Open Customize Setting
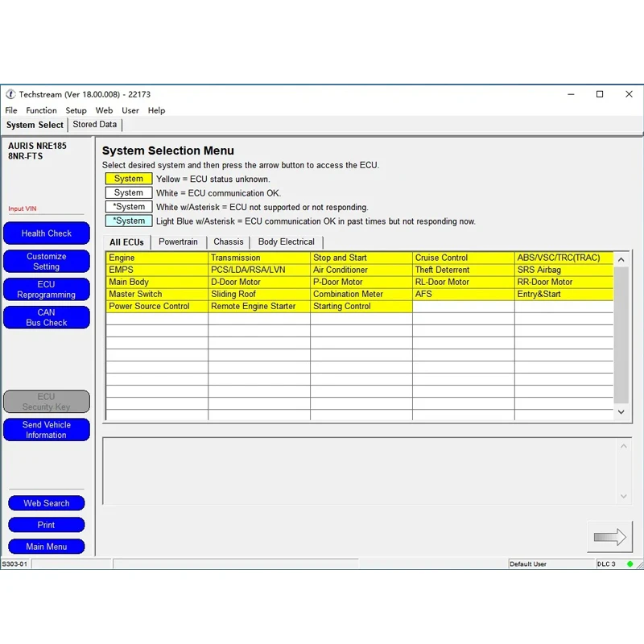Image resolution: width=644 pixels, height=644 pixels. coord(47,261)
